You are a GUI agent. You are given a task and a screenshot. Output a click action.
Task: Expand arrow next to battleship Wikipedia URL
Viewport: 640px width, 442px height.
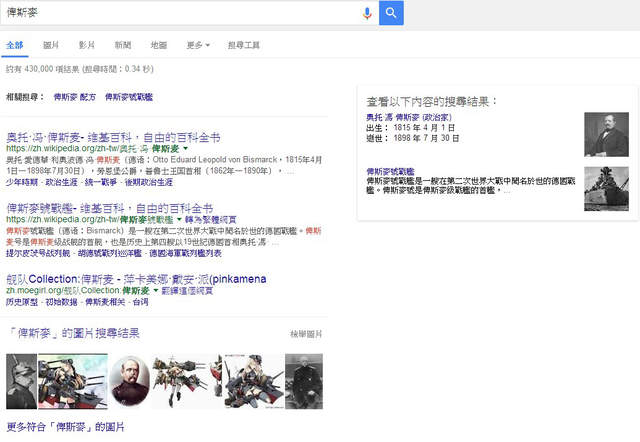point(179,220)
